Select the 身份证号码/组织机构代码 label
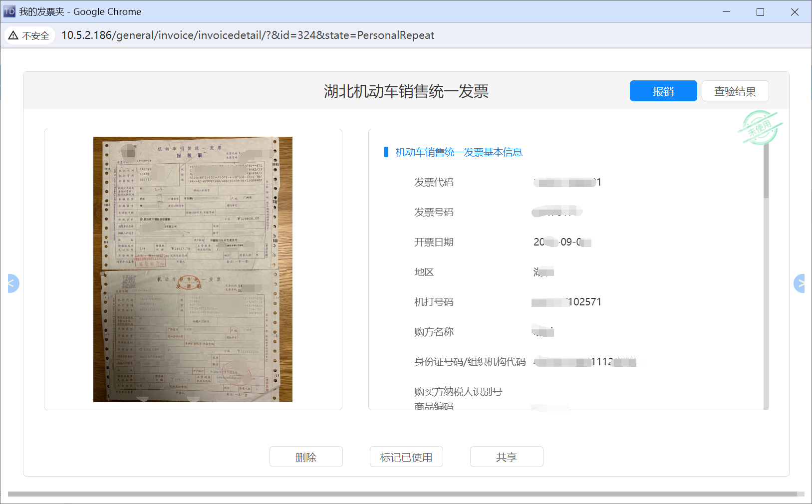Viewport: 812px width, 504px height. [x=470, y=362]
